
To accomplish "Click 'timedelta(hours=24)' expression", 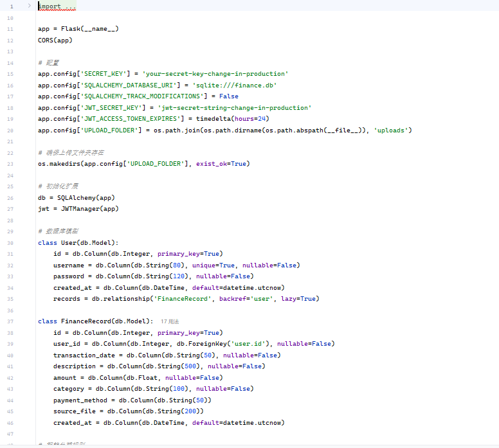I will click(x=233, y=119).
